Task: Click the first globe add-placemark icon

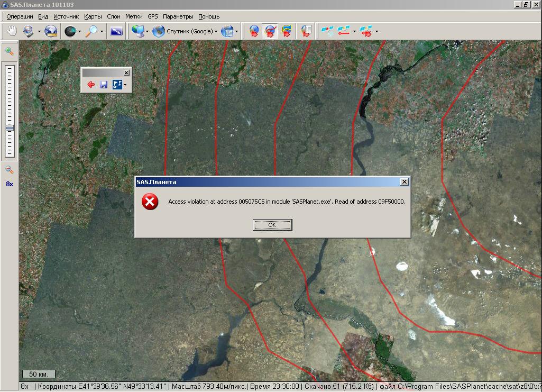Action: point(254,31)
